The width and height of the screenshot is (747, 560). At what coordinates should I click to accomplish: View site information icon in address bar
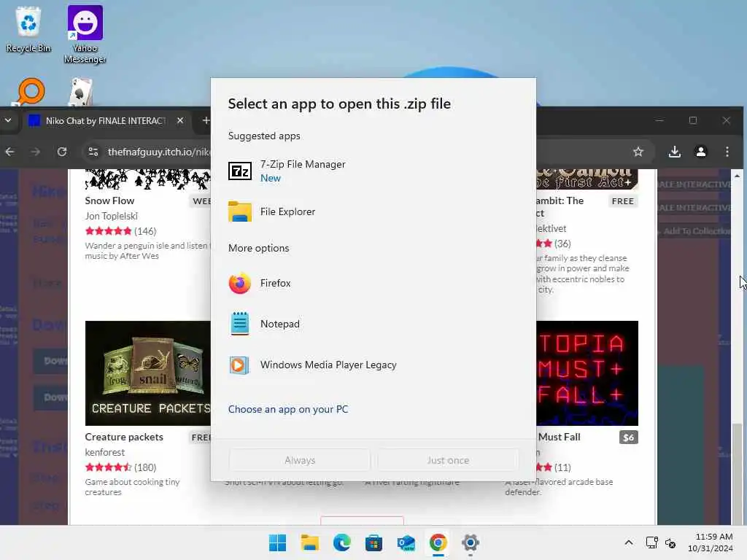(93, 152)
